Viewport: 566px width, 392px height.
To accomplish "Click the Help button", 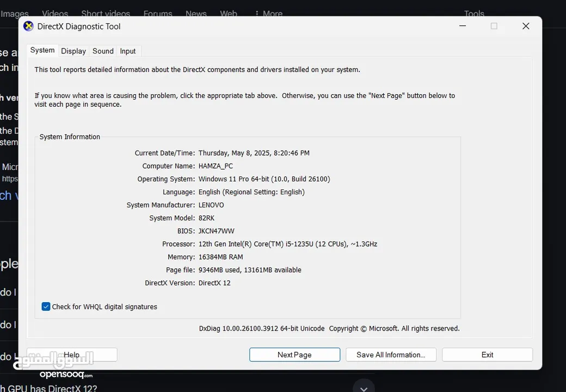I will [x=72, y=355].
